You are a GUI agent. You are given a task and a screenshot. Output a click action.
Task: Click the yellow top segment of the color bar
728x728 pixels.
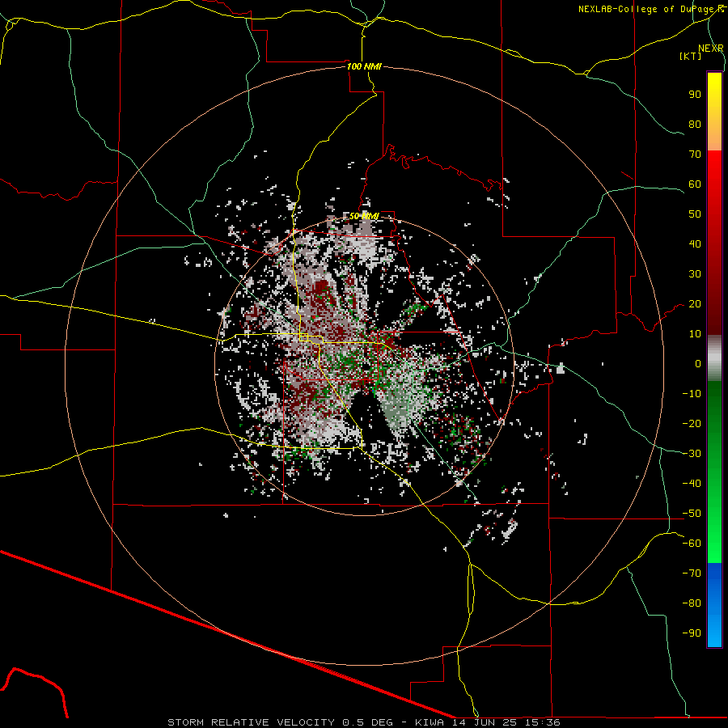pyautogui.click(x=714, y=112)
